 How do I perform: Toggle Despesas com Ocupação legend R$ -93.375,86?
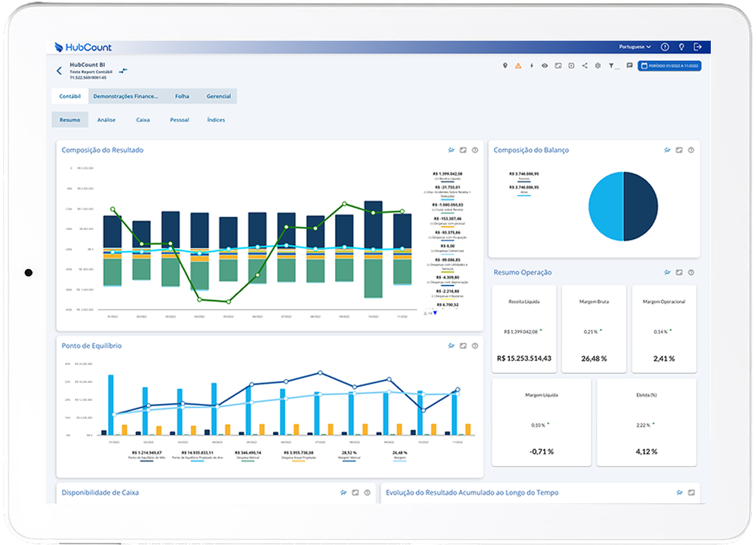click(x=447, y=235)
